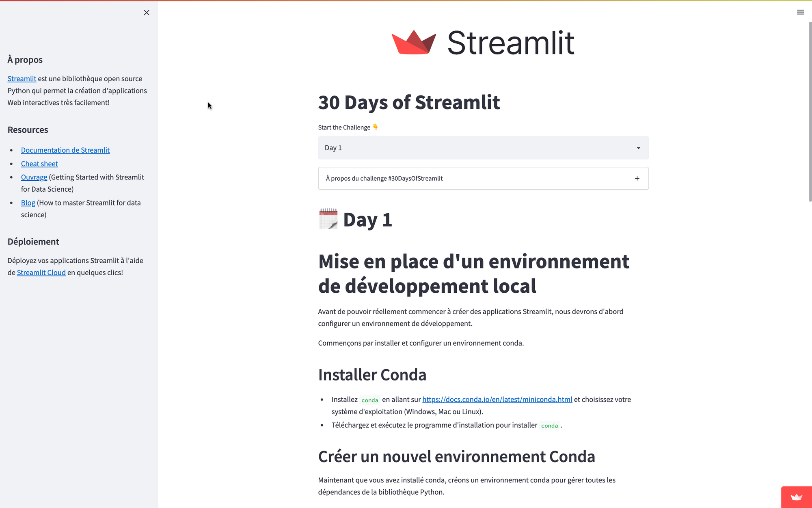Open the Blog link in Resources
The height and width of the screenshot is (508, 812).
pyautogui.click(x=28, y=203)
